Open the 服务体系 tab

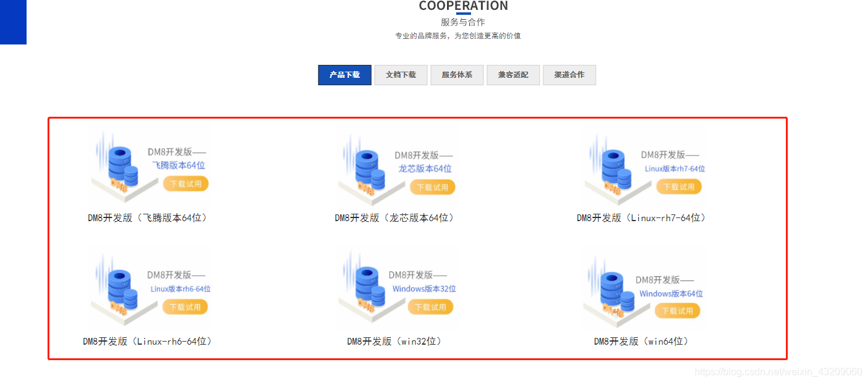[x=457, y=75]
